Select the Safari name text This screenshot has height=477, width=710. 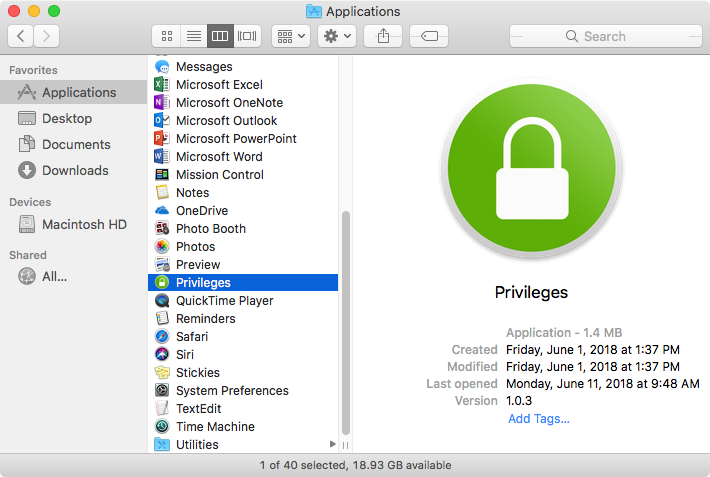click(192, 337)
